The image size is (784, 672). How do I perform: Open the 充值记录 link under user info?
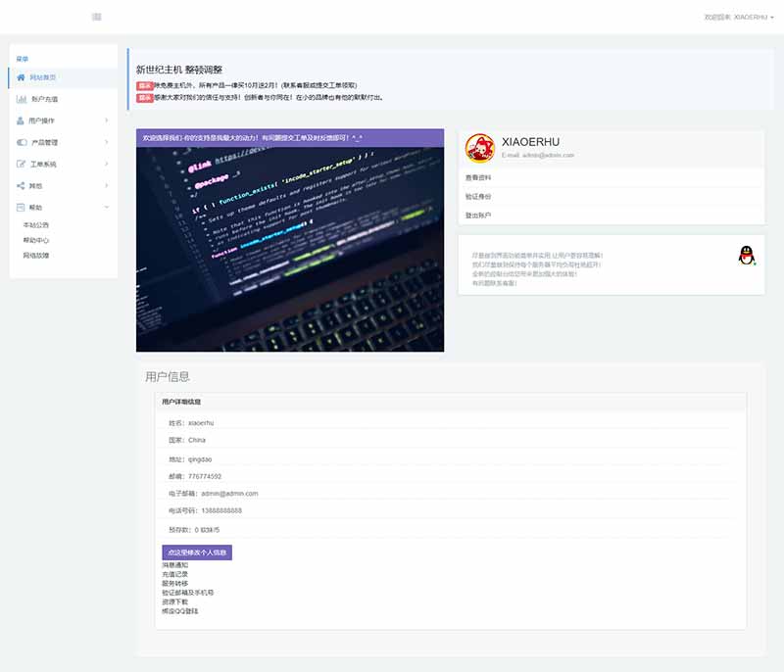pos(174,574)
